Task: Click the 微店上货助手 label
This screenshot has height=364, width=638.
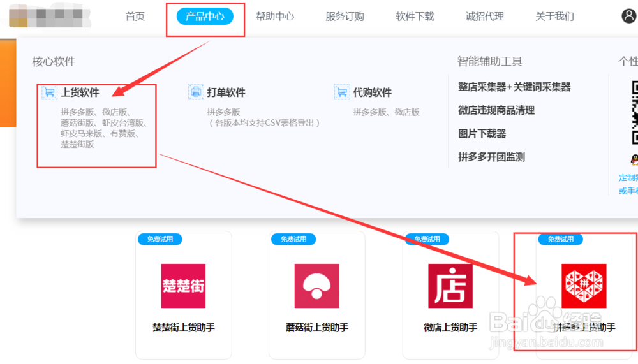Action: click(x=450, y=328)
